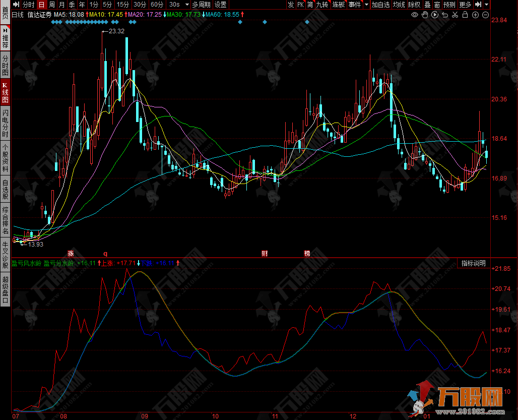Click the 简 toolbar button

[310, 5]
